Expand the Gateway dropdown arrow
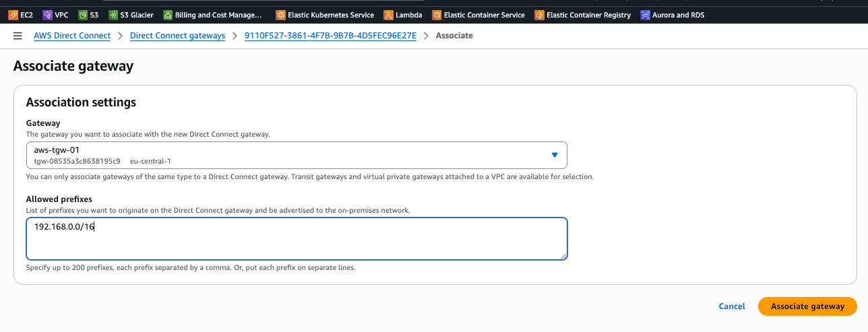 [555, 155]
